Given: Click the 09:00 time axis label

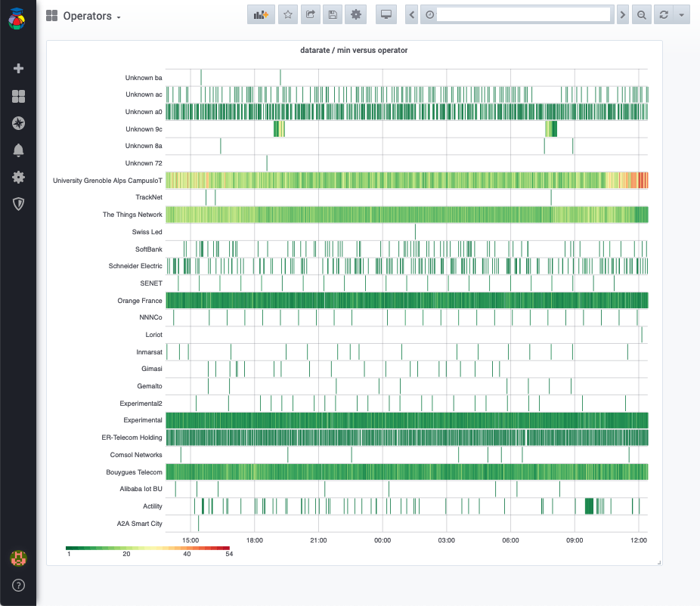Looking at the screenshot, I should click(575, 540).
